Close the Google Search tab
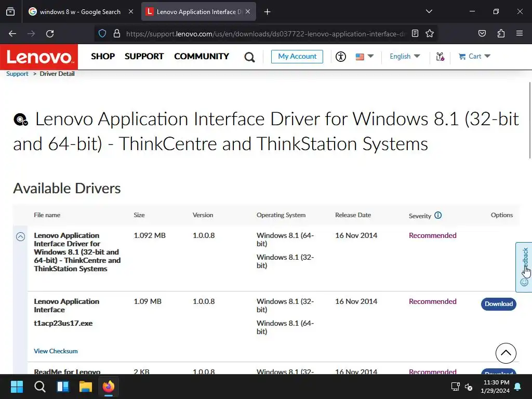The width and height of the screenshot is (532, 399). coord(131,11)
